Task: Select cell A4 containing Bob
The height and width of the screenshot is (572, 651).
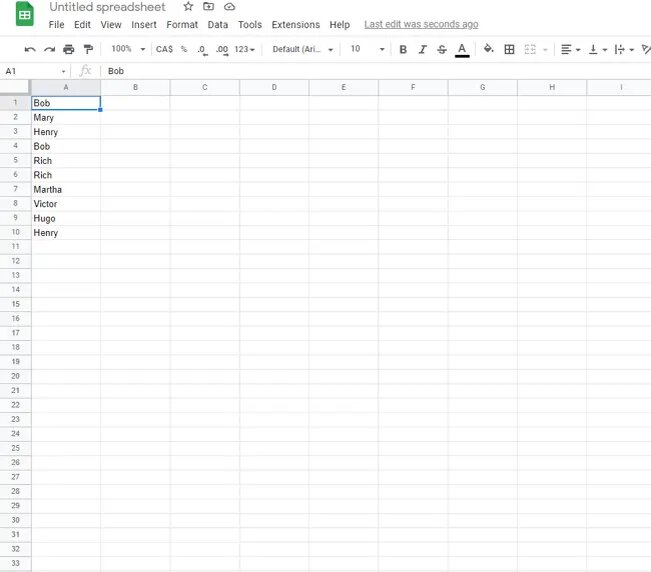Action: (66, 146)
